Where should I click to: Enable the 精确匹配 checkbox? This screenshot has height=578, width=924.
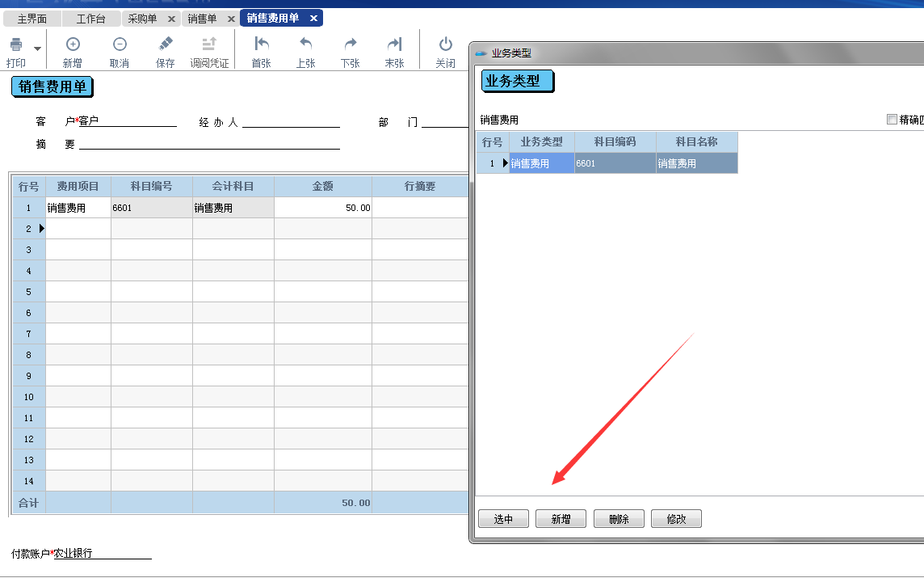892,120
